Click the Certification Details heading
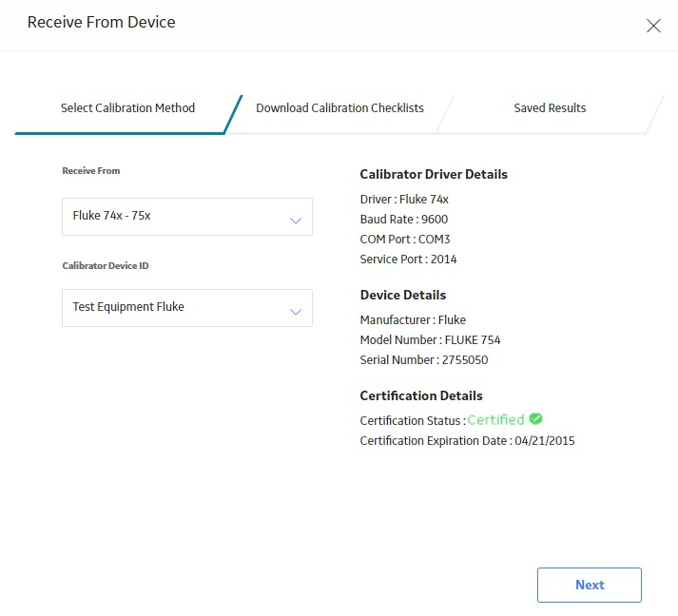Screen dimensions: 678x616 coord(421,395)
